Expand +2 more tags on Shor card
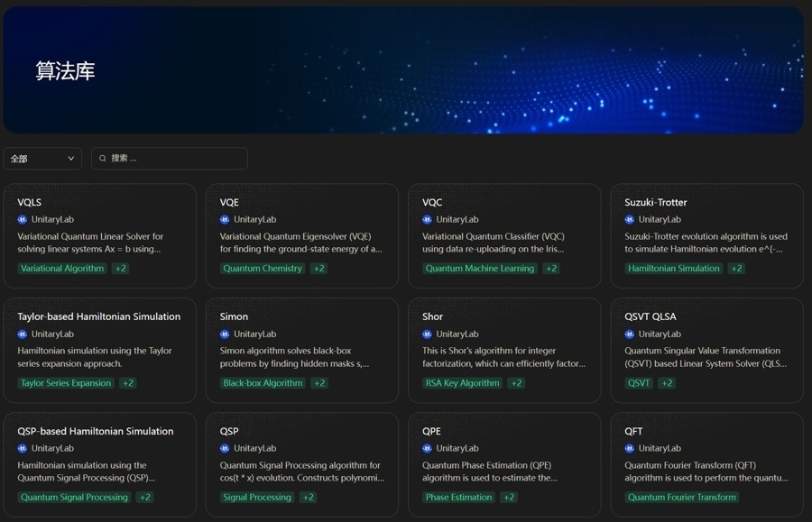This screenshot has width=812, height=522. click(x=516, y=383)
